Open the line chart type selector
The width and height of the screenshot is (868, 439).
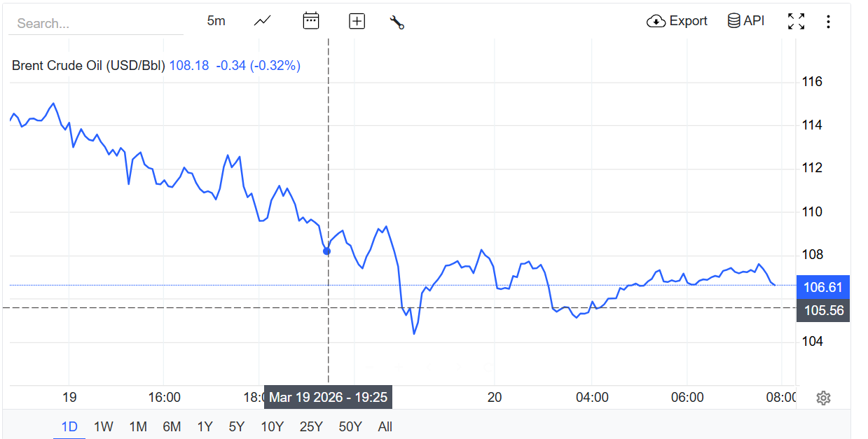(x=262, y=21)
